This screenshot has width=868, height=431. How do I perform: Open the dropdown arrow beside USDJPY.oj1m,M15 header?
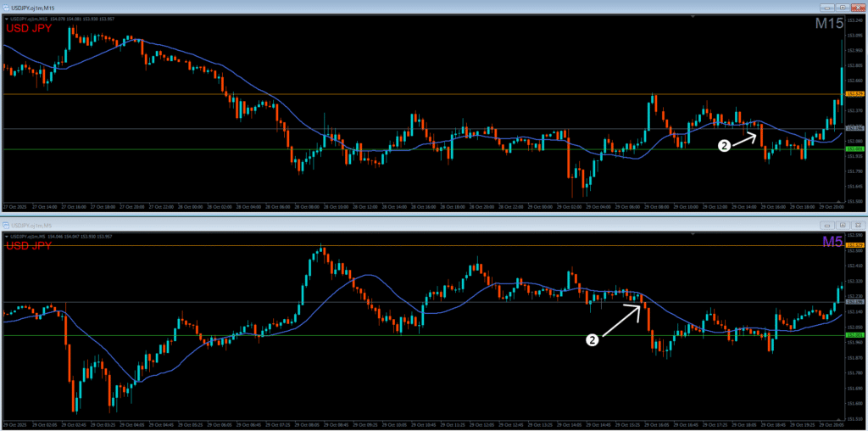coord(6,20)
